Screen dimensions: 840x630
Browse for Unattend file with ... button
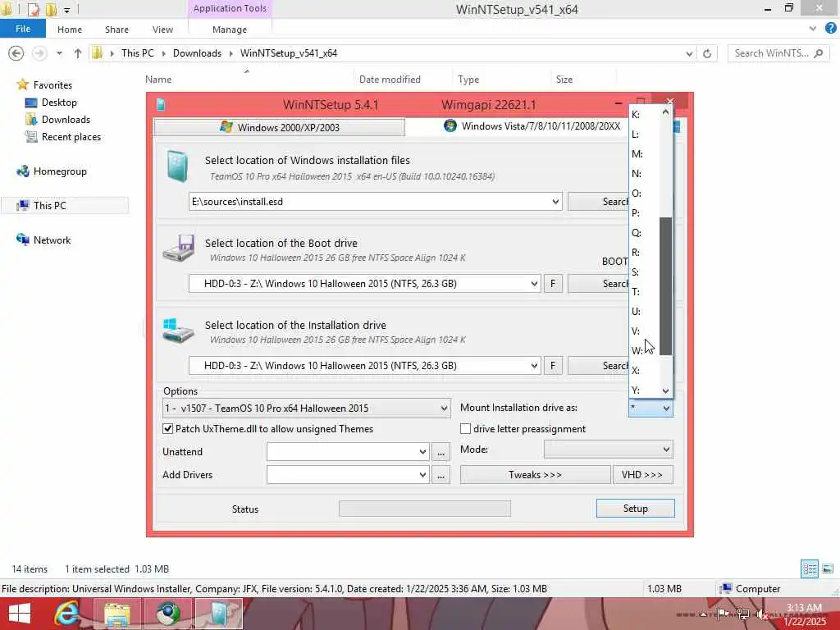pyautogui.click(x=441, y=452)
